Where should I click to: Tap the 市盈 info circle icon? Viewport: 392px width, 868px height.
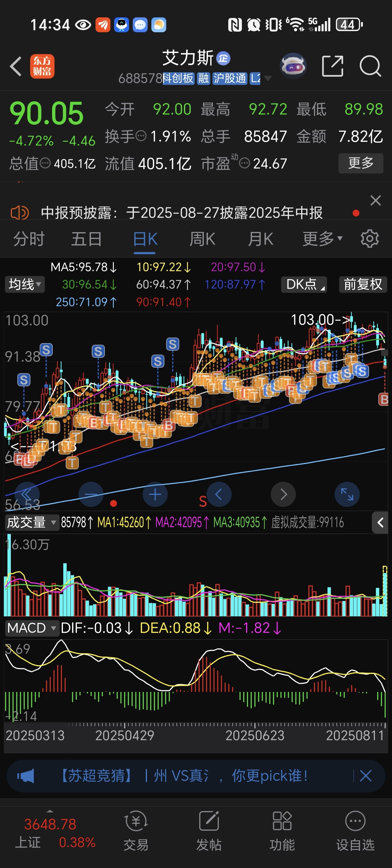tap(244, 163)
